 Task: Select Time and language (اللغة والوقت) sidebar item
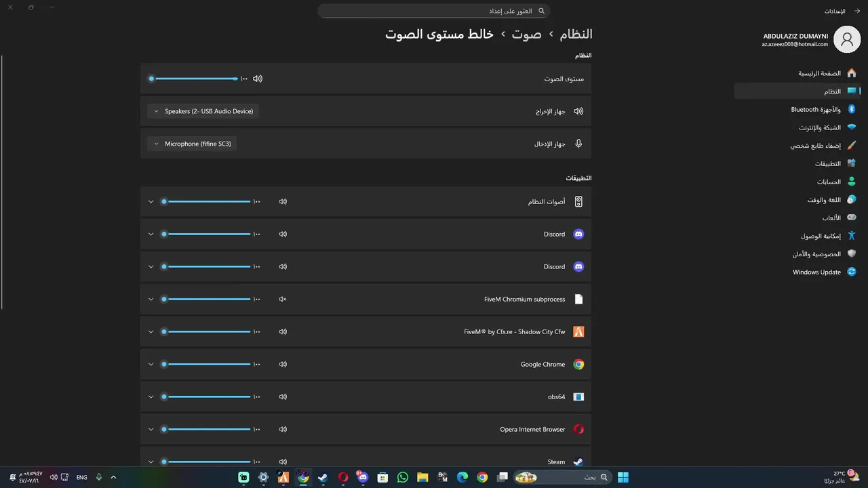click(x=797, y=200)
